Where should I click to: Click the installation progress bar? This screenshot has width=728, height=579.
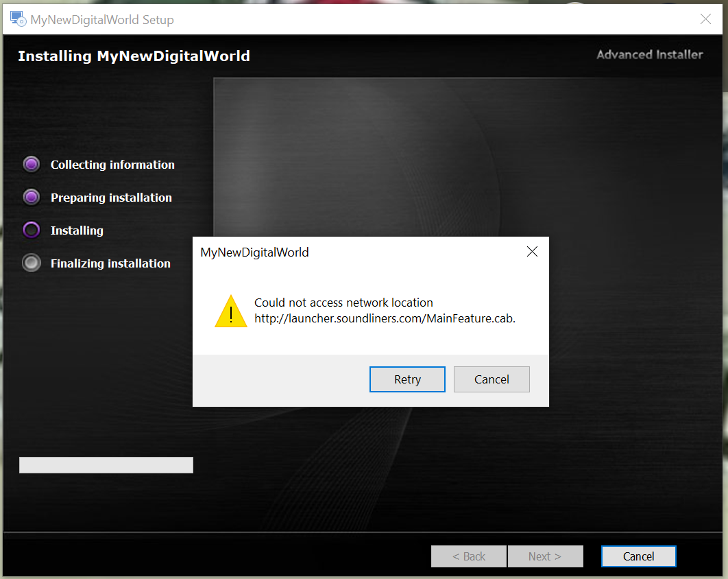[x=106, y=464]
